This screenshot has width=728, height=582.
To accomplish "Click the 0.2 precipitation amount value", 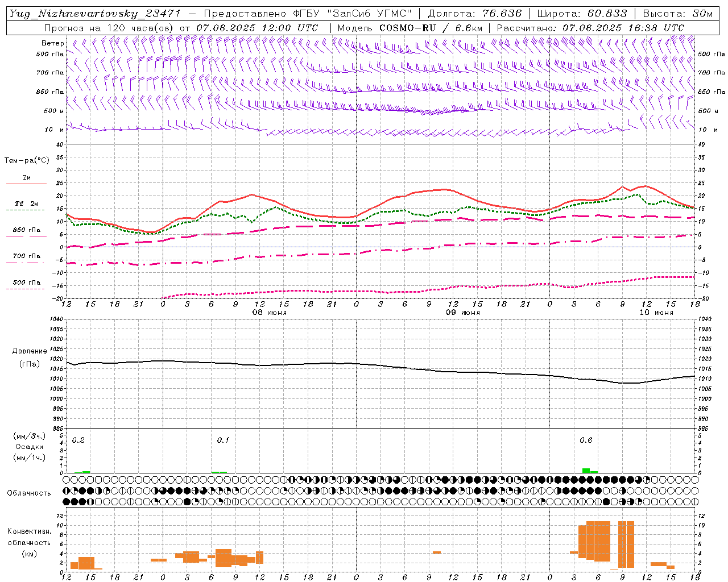I will click(78, 440).
